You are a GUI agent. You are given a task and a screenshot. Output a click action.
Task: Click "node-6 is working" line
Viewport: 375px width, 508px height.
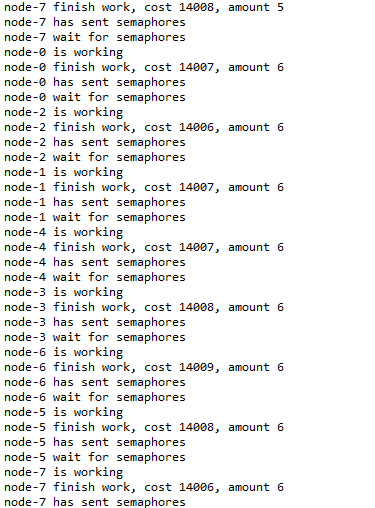pyautogui.click(x=63, y=352)
